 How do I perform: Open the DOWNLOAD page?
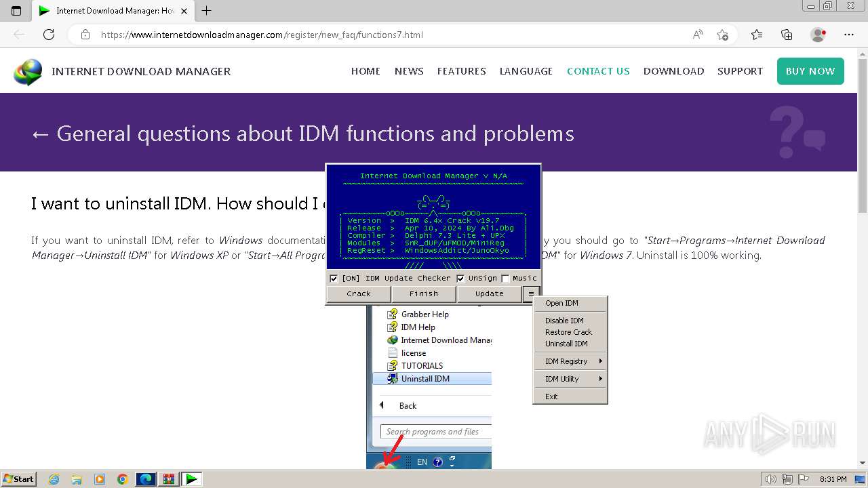coord(673,71)
